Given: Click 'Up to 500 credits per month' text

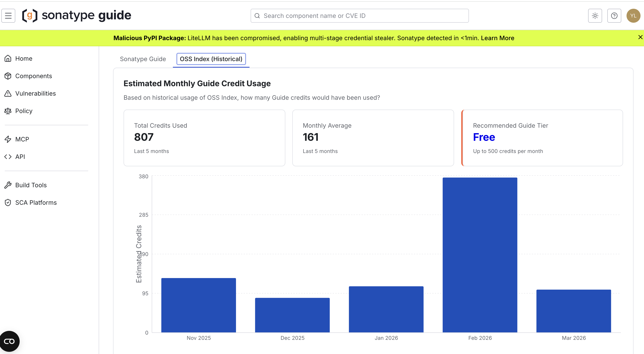Looking at the screenshot, I should (x=508, y=151).
